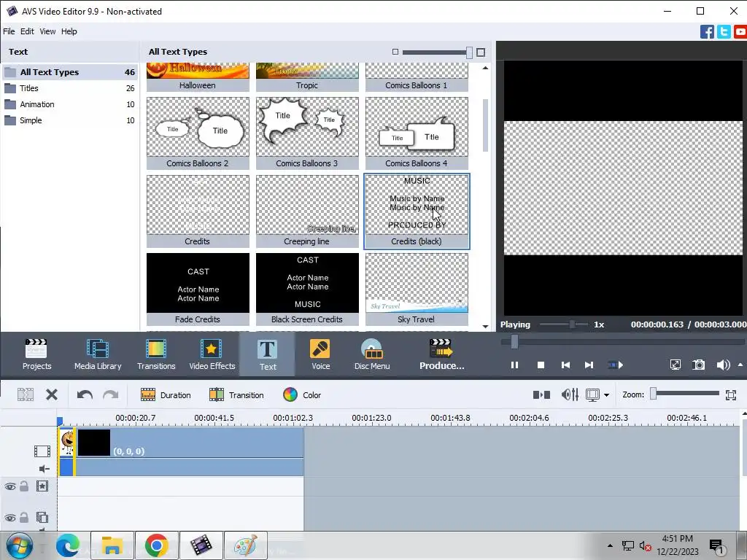
Task: Delete the selected timeline object
Action: [52, 394]
